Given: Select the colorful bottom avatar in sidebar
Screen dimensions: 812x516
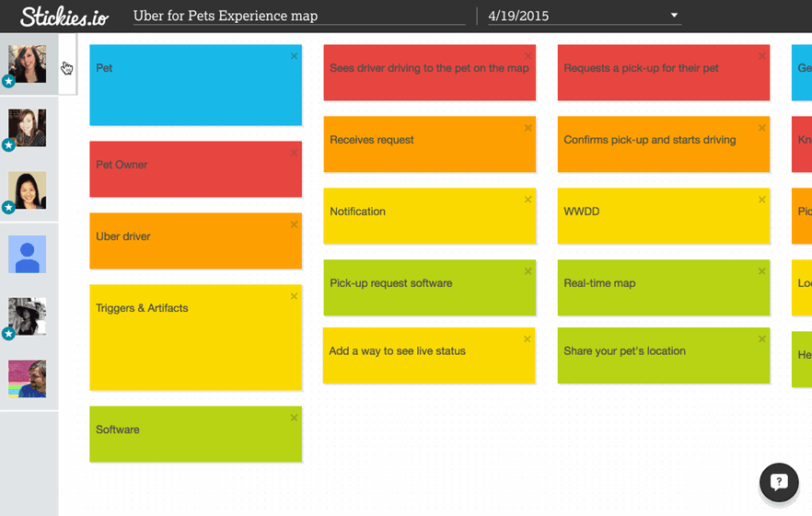Looking at the screenshot, I should 28,379.
